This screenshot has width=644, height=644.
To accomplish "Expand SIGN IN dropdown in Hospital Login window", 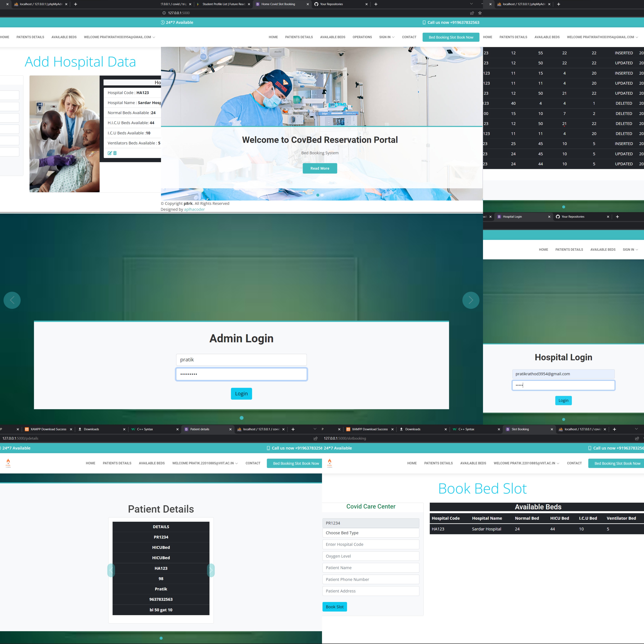I will (630, 250).
